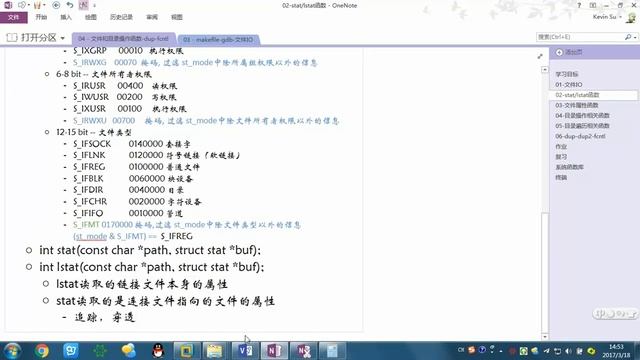Click the user avatar picture
Screen dimensions: 640x360
pos(631,17)
